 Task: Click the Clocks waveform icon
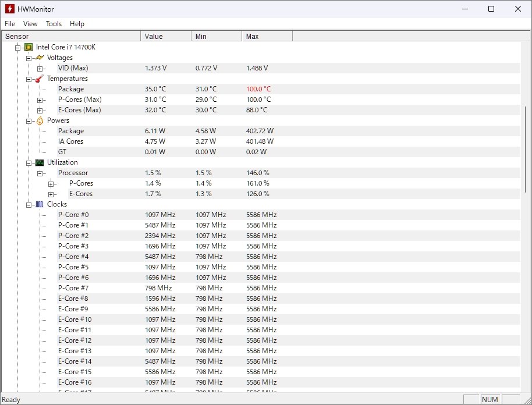click(x=38, y=204)
